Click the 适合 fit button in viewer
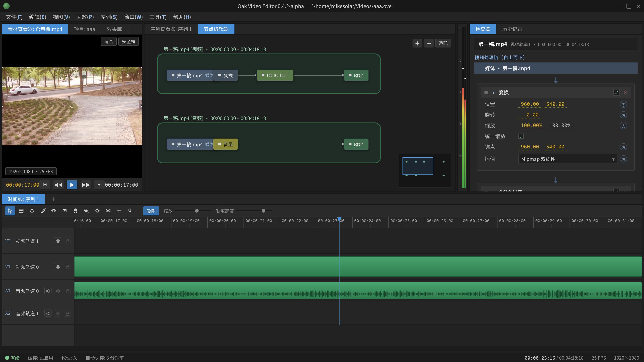Viewport: 644px width, 362px height. click(108, 41)
